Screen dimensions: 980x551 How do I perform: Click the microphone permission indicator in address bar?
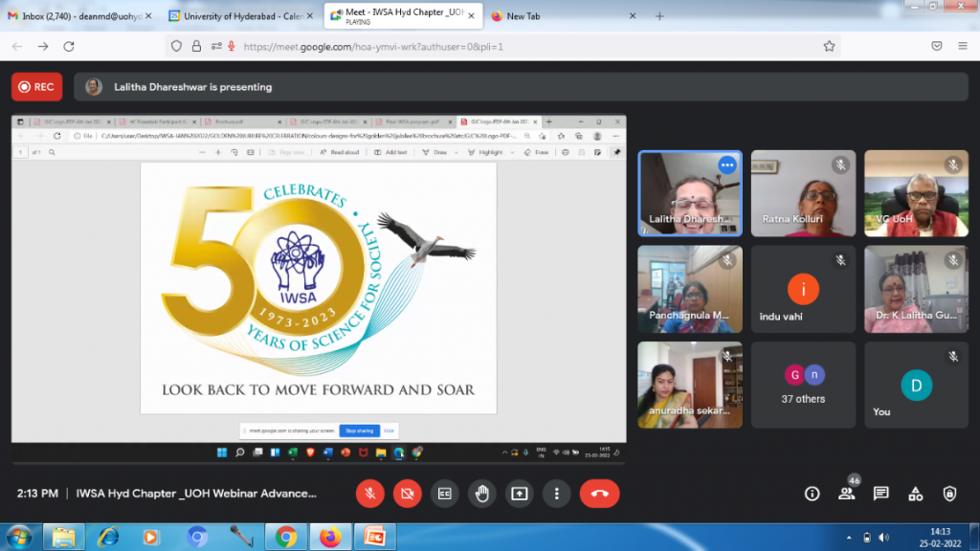click(232, 46)
